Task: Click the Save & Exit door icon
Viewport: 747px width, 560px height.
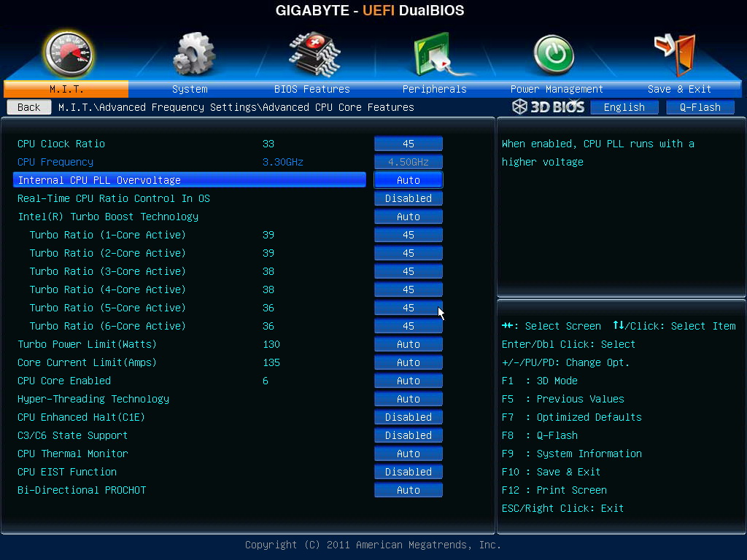Action: 676,54
